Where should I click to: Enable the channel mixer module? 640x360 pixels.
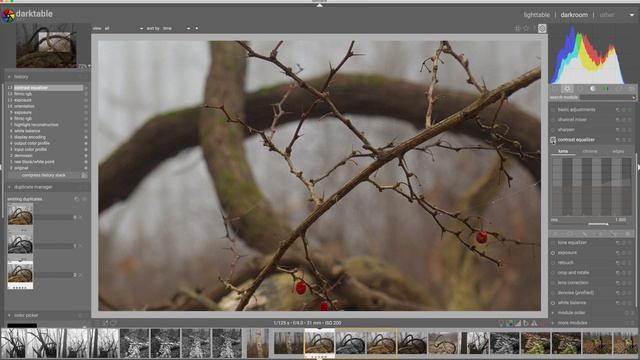(553, 120)
